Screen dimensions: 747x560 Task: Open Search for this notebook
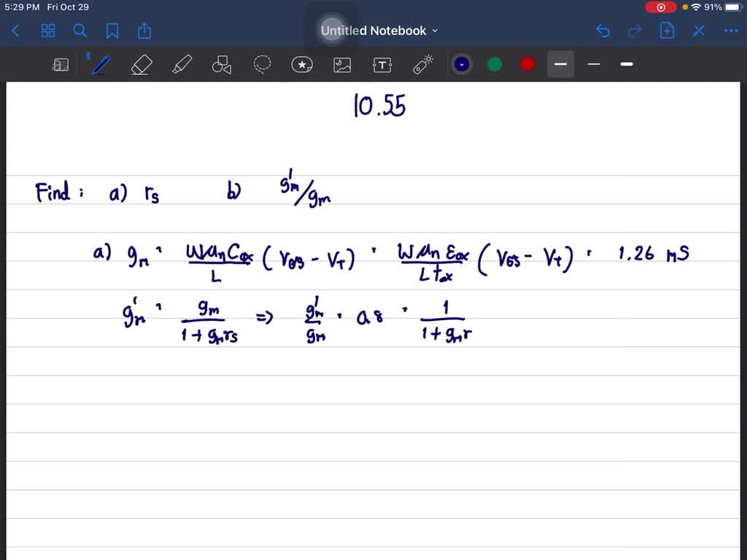80,31
